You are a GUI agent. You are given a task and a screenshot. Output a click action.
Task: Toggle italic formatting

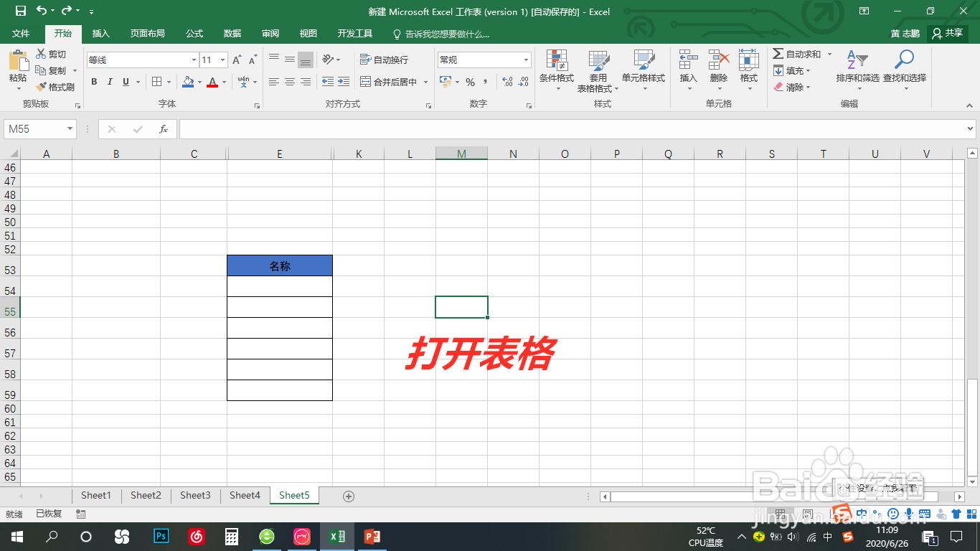point(108,82)
